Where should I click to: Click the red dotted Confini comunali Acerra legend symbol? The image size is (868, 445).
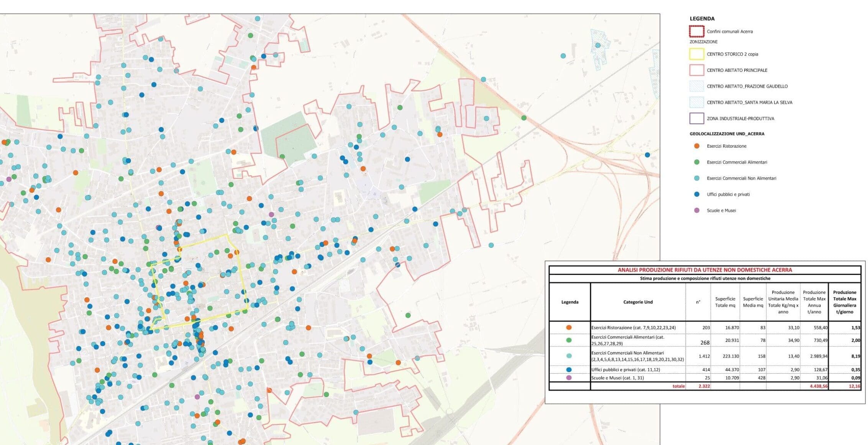696,31
